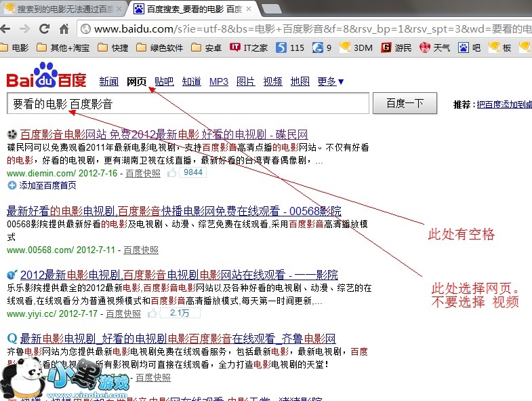Click the www.00568.com green URL

pos(40,250)
